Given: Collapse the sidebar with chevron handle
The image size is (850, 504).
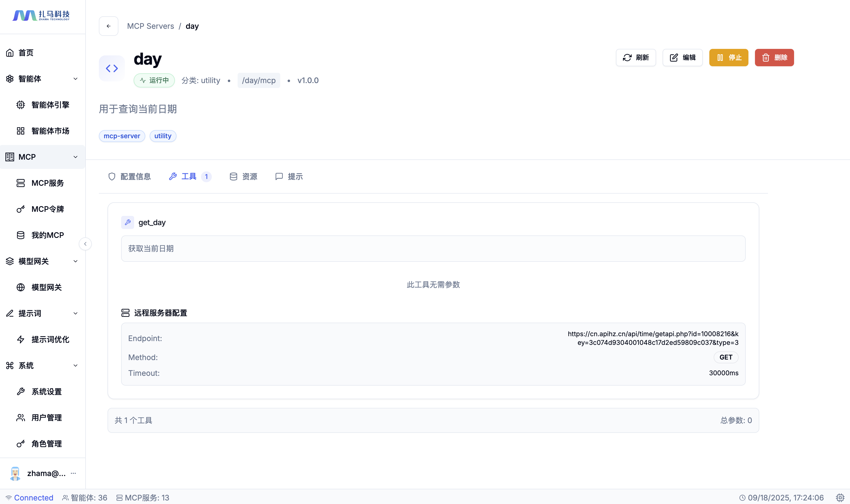Looking at the screenshot, I should [x=85, y=244].
